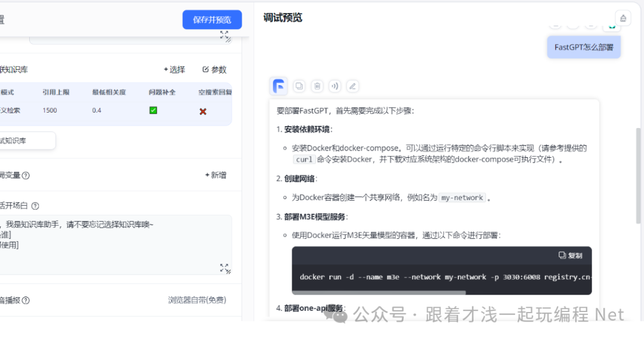Click the clear chat icon beside 调试预览

pyautogui.click(x=623, y=18)
